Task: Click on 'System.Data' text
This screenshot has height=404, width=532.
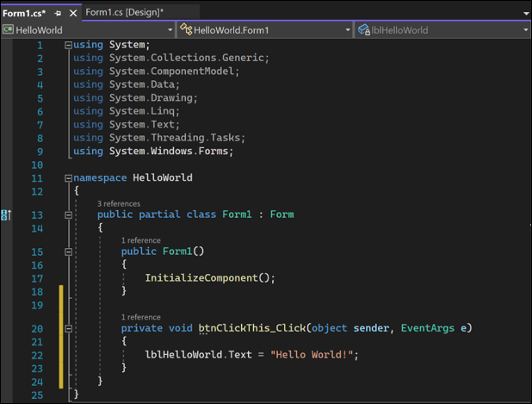Action: 142,84
